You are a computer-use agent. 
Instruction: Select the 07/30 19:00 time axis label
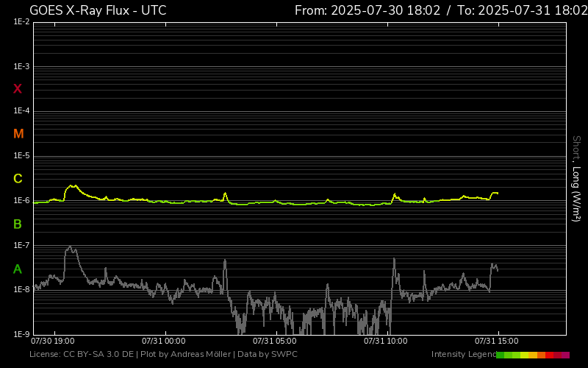coord(52,341)
